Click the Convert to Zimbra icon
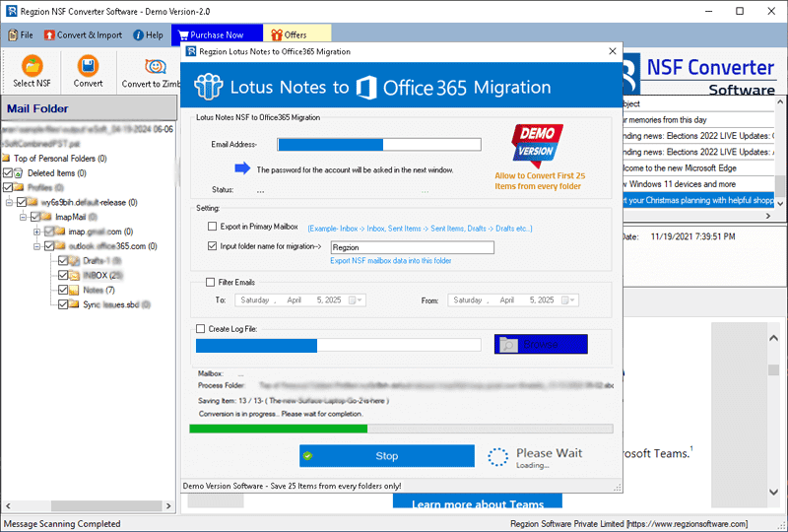Viewport: 788px width, 532px height. click(x=155, y=66)
